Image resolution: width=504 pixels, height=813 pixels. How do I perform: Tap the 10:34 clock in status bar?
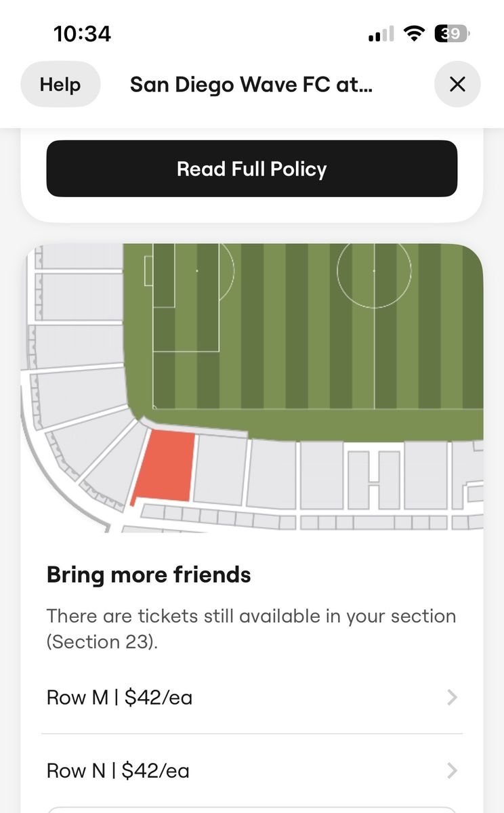coord(82,34)
